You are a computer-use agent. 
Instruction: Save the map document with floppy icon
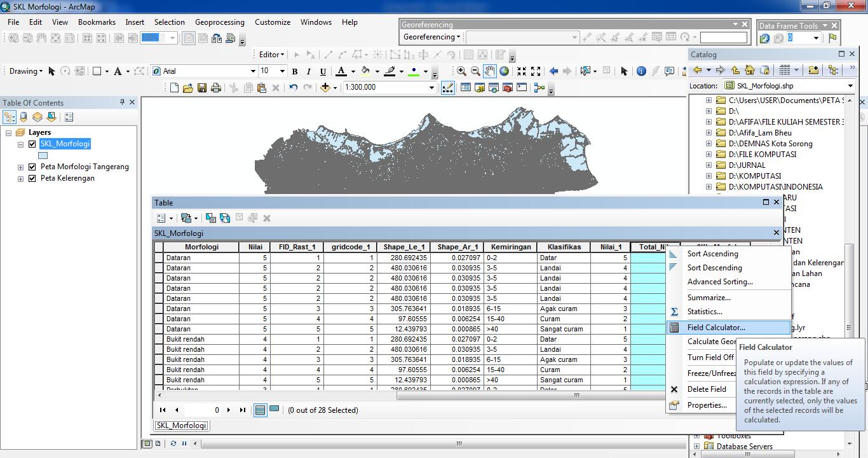(202, 88)
